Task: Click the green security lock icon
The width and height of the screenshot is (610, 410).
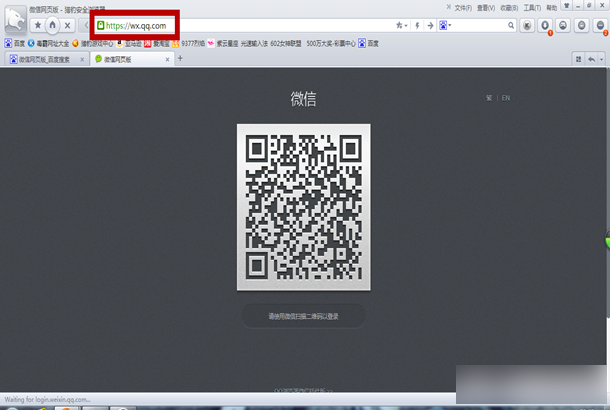Action: pyautogui.click(x=101, y=26)
